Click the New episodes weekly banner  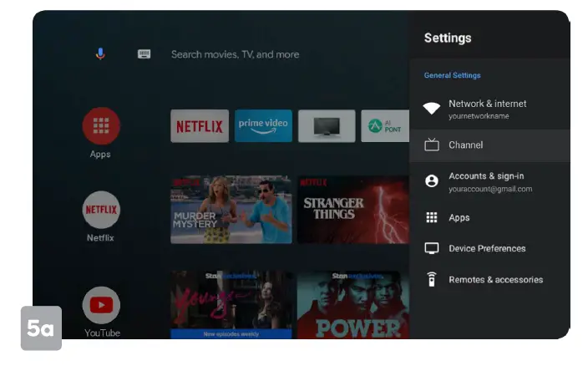[231, 333]
